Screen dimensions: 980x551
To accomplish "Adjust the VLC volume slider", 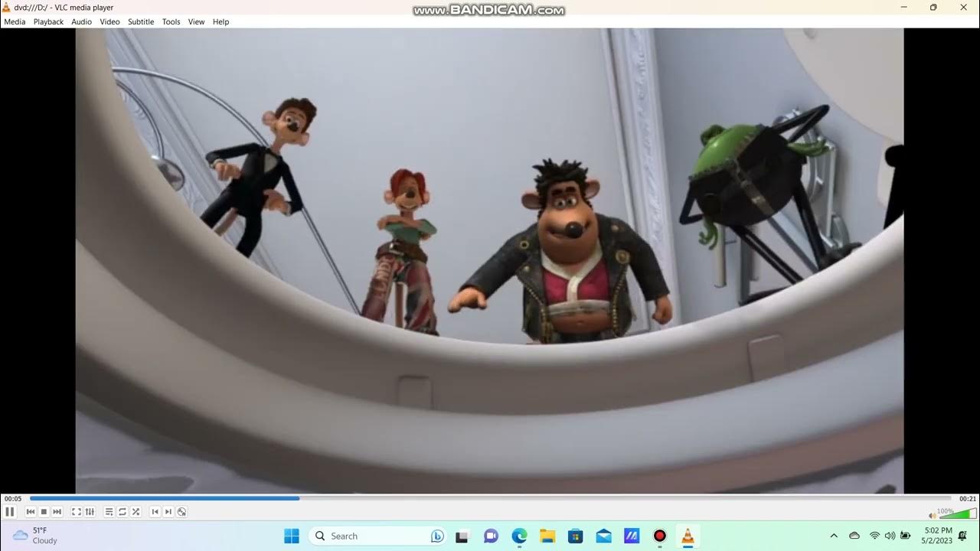I will 958,514.
